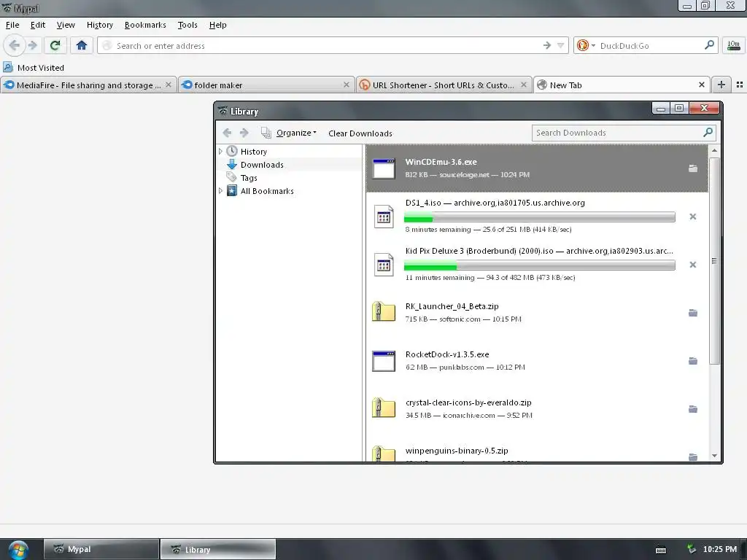Click the Library back arrow
The width and height of the screenshot is (747, 560).
[x=228, y=133]
